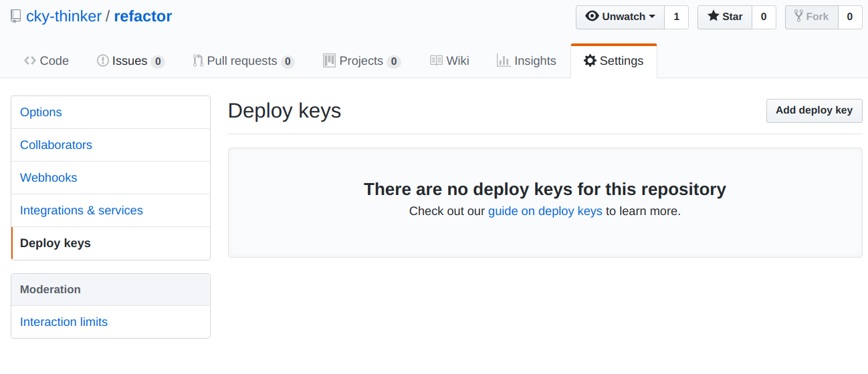The height and width of the screenshot is (374, 868).
Task: Open the guide on deploy keys link
Action: [x=545, y=211]
